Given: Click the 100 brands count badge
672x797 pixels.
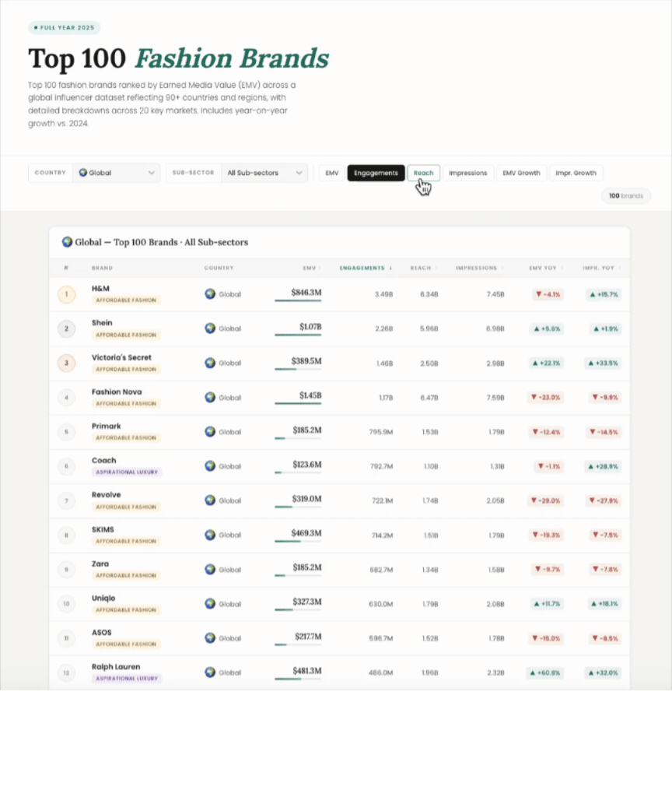Looking at the screenshot, I should coord(626,195).
